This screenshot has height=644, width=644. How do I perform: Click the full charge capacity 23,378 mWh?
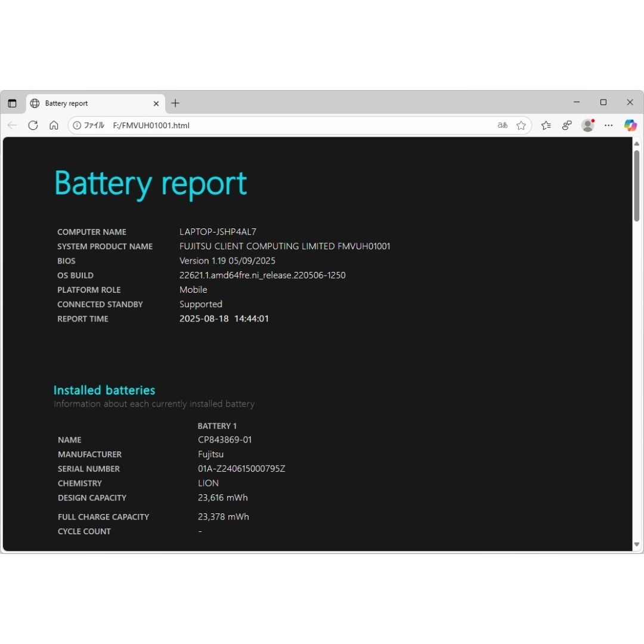224,516
